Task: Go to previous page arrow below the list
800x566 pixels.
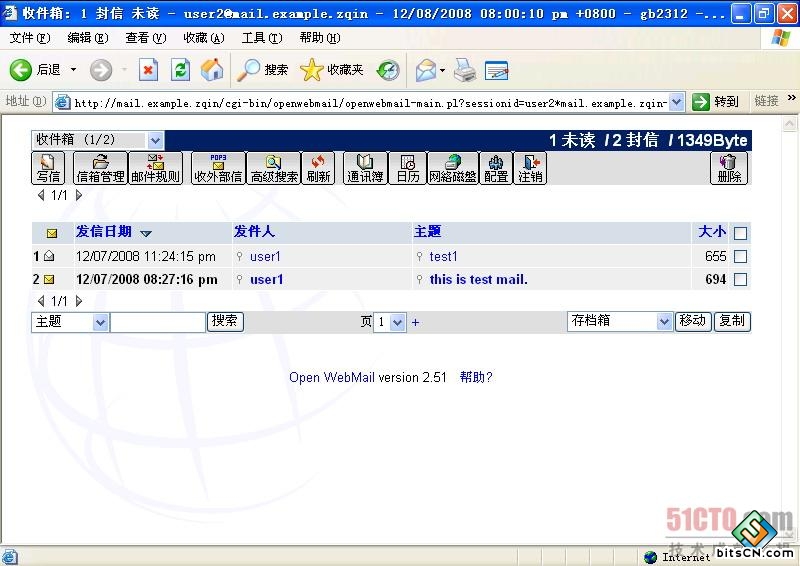Action: 41,301
